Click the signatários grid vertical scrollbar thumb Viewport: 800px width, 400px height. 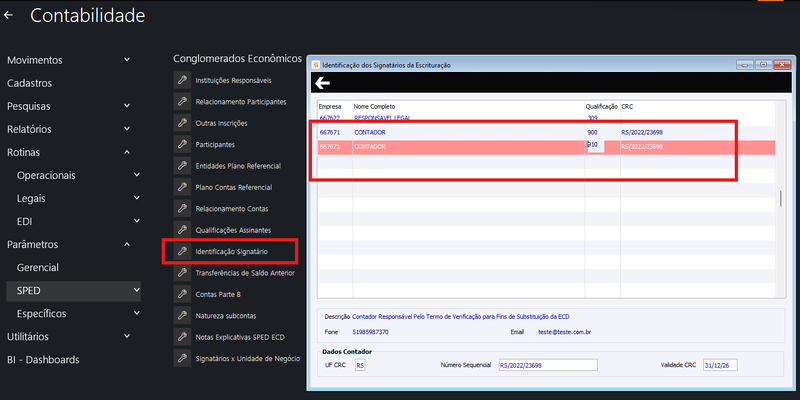781,198
